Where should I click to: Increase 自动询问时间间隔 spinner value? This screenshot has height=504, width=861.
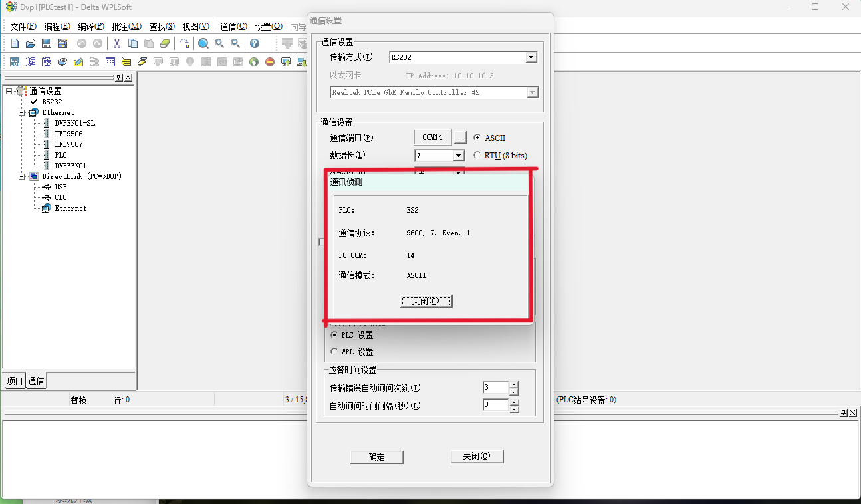(513, 402)
